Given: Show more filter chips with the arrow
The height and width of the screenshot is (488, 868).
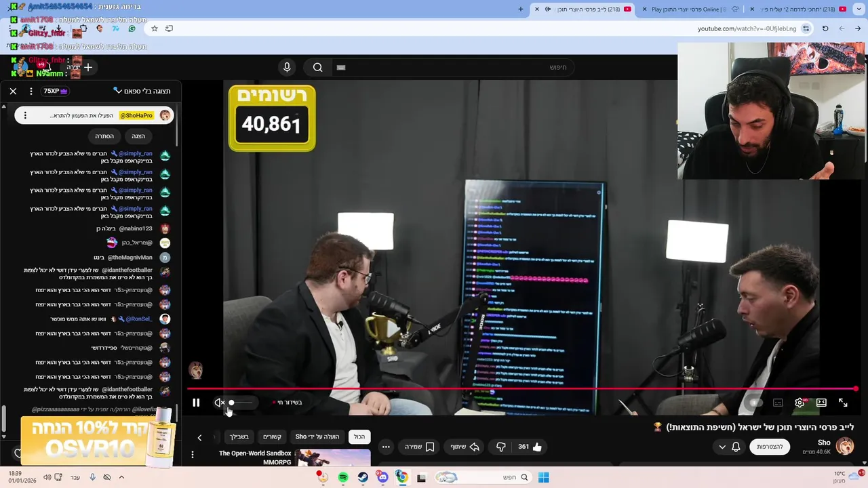Looking at the screenshot, I should [199, 438].
